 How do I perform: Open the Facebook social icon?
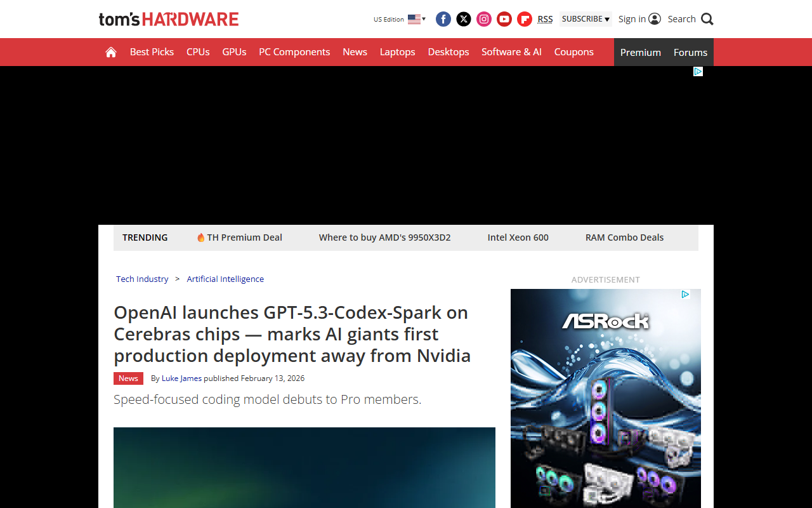[443, 19]
